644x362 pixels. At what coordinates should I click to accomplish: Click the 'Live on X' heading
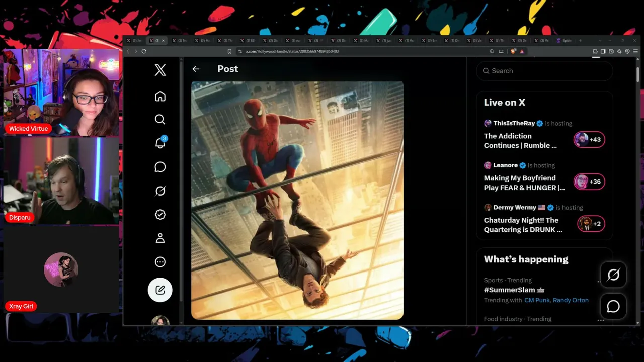pos(505,103)
